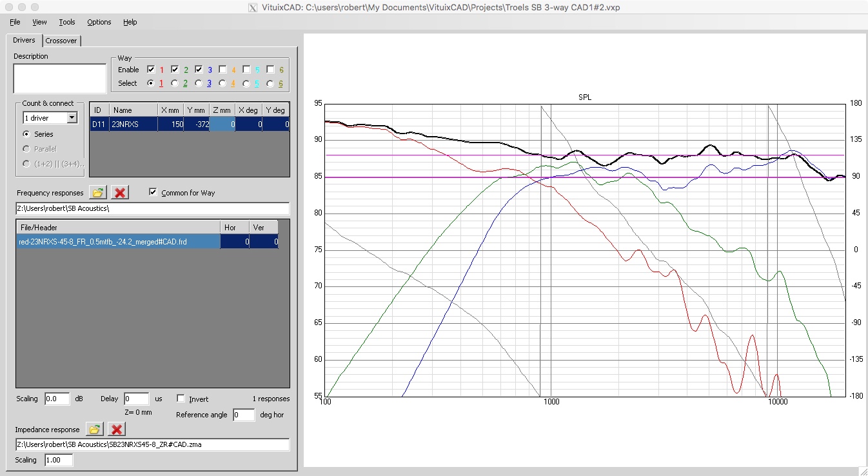Screen dimensions: 868x476
Task: Click the SPL chart title
Action: 586,97
